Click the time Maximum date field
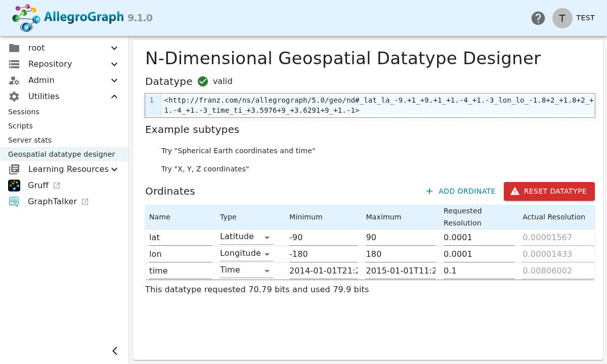The height and width of the screenshot is (364, 607). [401, 271]
